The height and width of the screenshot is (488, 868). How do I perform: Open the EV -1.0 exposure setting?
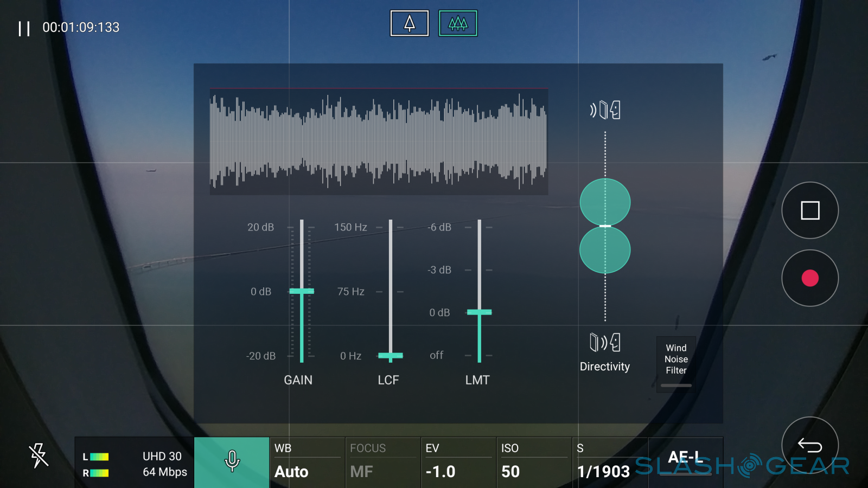(x=458, y=461)
